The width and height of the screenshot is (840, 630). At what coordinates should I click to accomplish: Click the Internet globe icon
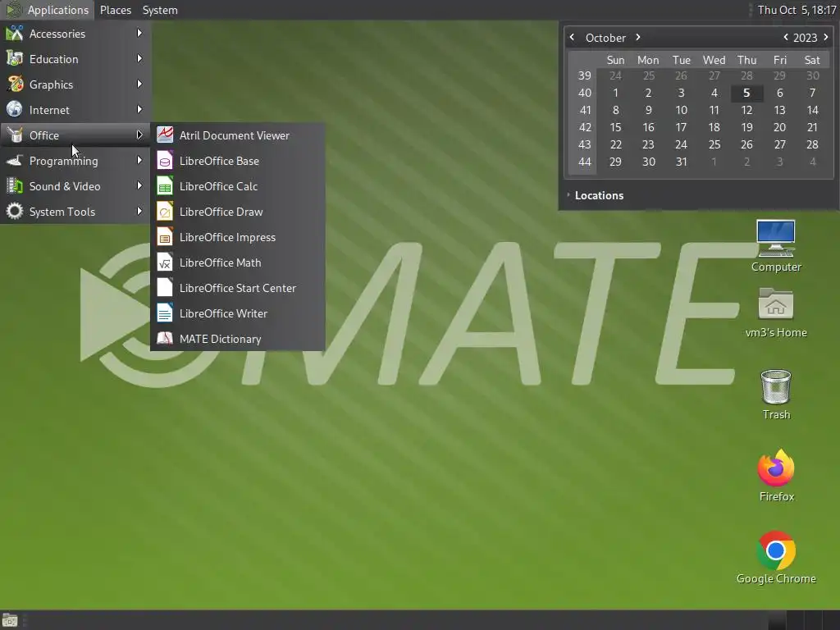pyautogui.click(x=15, y=109)
